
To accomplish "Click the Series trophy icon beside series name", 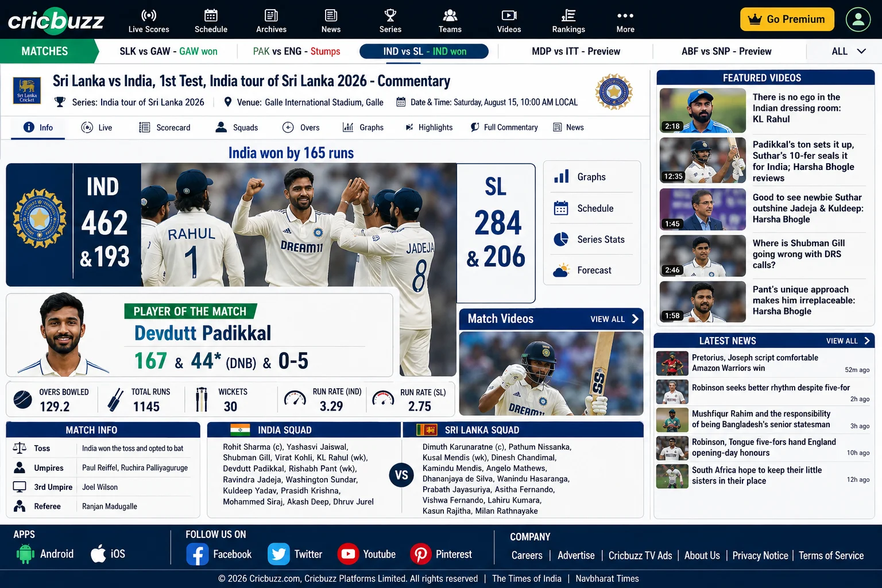I will coord(60,102).
